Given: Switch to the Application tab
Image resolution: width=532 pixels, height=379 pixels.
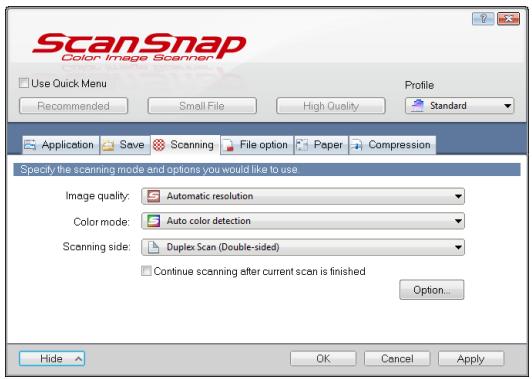Looking at the screenshot, I should [61, 145].
